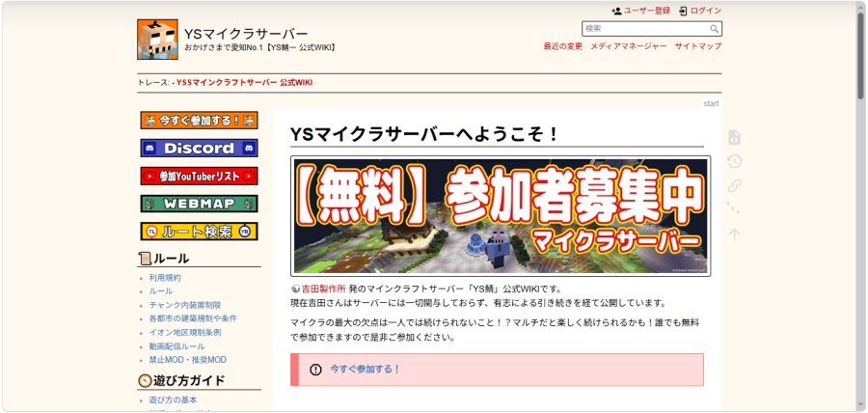This screenshot has width=868, height=413.
Task: Click 今すぐ参加する！ link in pink box
Action: (366, 370)
